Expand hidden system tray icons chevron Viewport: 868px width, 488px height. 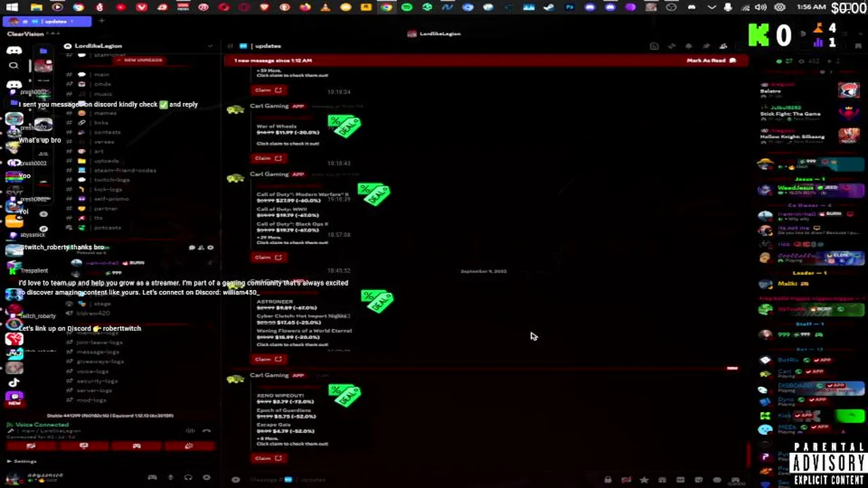[x=711, y=7]
